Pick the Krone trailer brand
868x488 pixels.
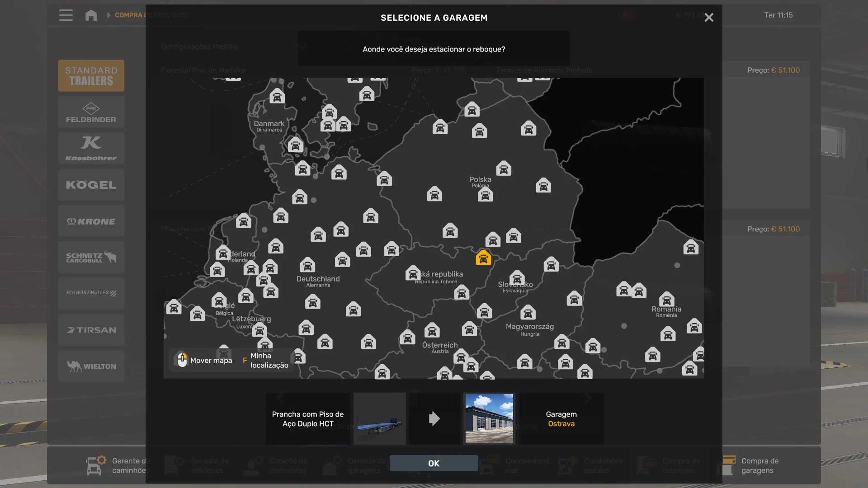pos(91,221)
